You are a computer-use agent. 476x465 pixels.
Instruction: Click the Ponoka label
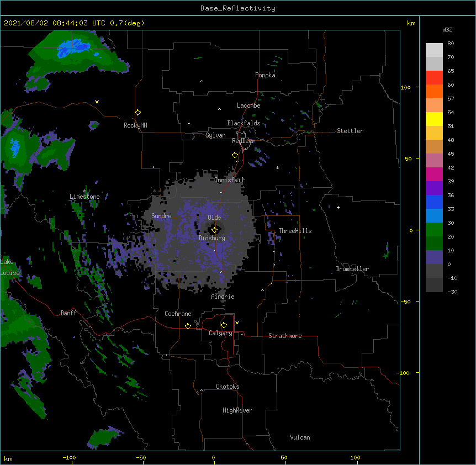pyautogui.click(x=265, y=75)
